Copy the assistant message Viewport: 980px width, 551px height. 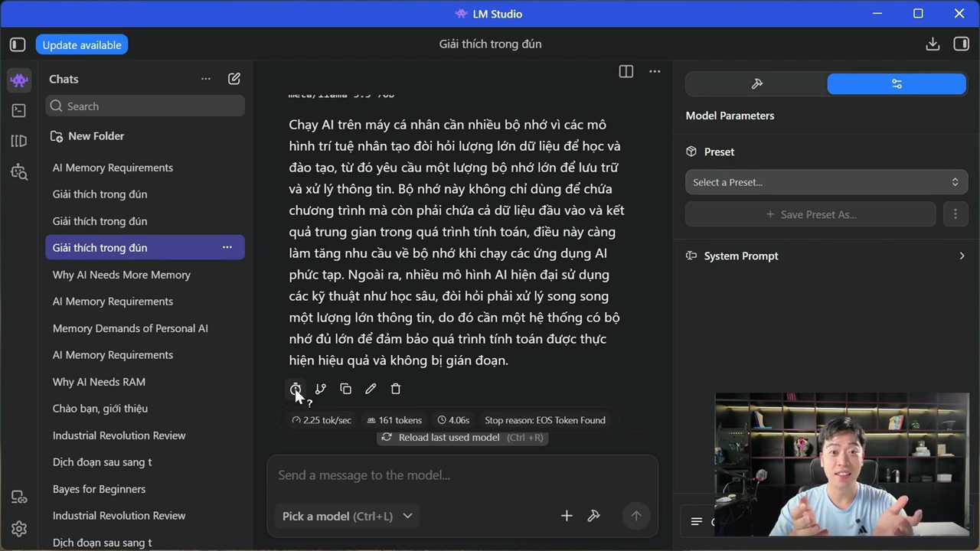click(346, 389)
